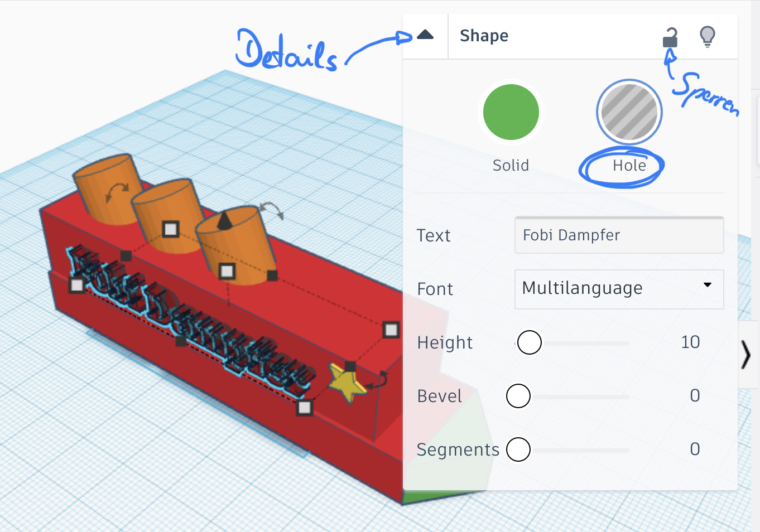
Task: Toggle the light bulb visibility icon
Action: click(x=707, y=37)
